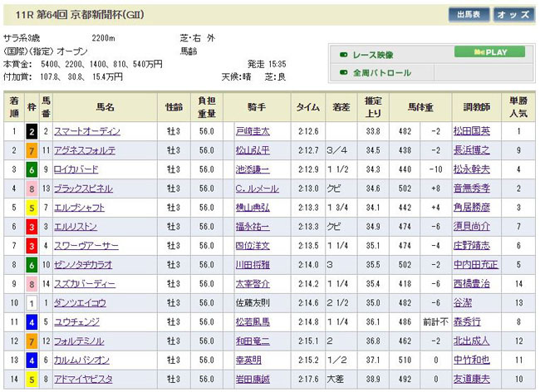The height and width of the screenshot is (392, 540).
Task: Open jockey link 岩田康誠
Action: (x=252, y=379)
